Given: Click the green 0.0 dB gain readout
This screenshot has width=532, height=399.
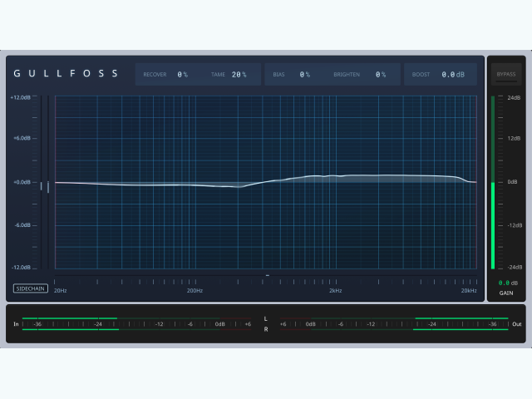Looking at the screenshot, I should click(x=508, y=283).
